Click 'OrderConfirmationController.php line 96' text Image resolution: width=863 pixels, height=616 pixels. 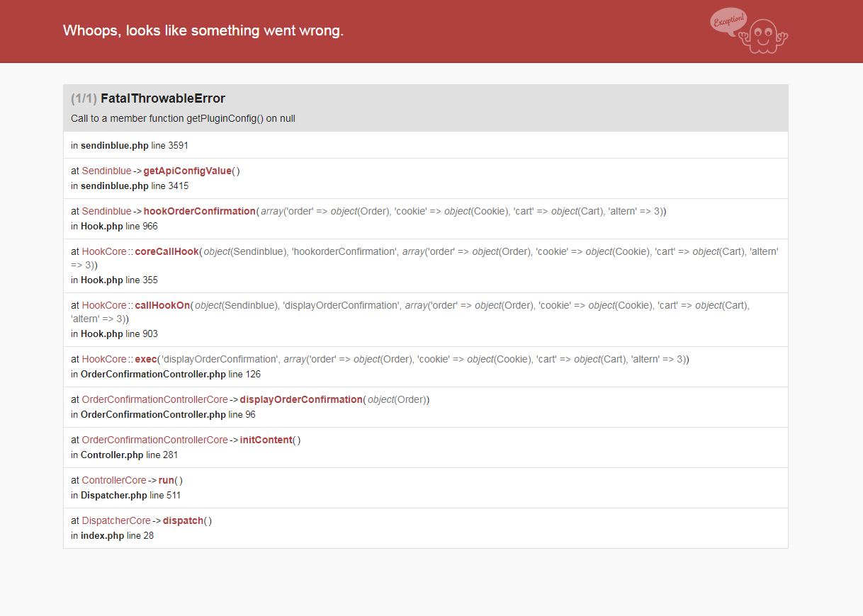click(x=168, y=415)
